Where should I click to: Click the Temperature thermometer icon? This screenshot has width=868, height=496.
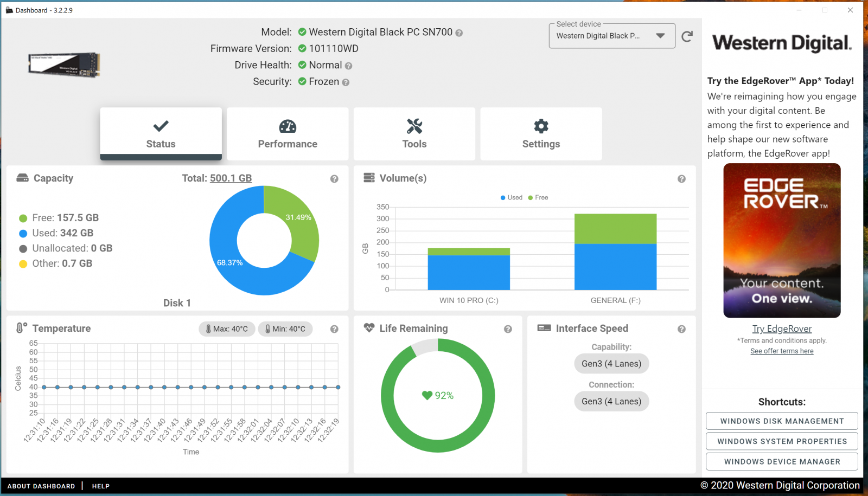click(21, 327)
